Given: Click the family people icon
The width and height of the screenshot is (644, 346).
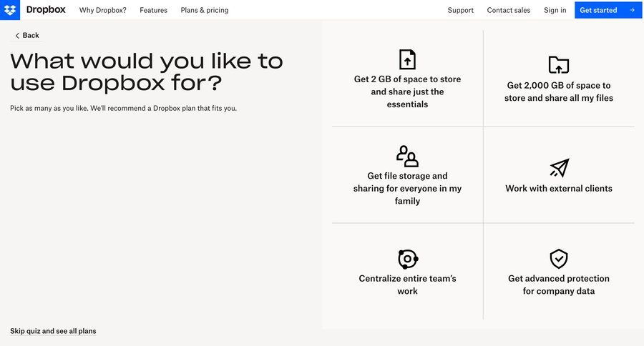Looking at the screenshot, I should 407,156.
